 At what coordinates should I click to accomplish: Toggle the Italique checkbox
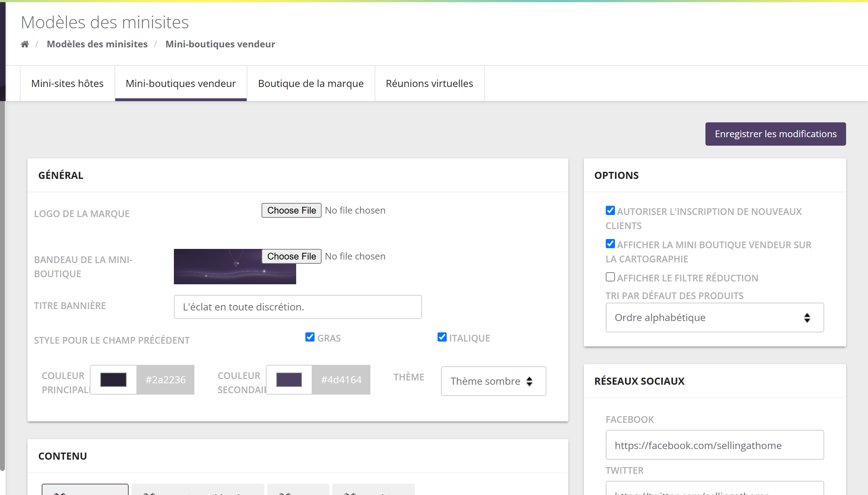(442, 337)
